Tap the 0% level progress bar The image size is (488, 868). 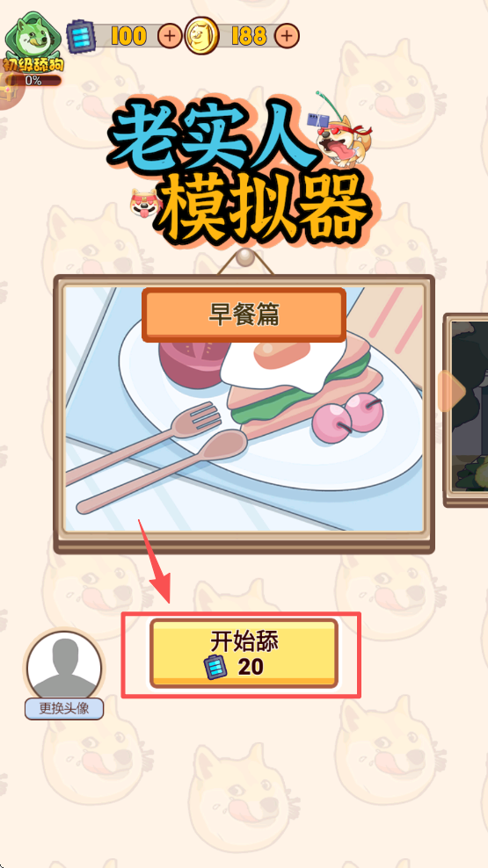(33, 80)
